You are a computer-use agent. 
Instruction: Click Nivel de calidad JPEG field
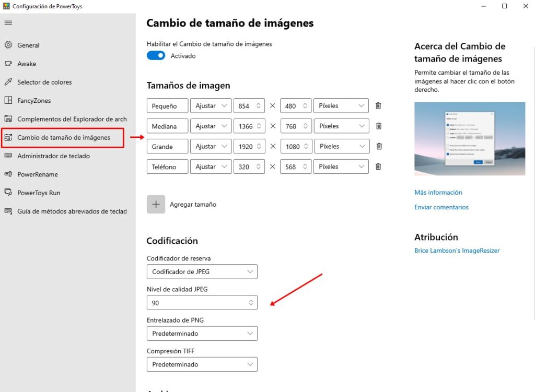click(x=202, y=303)
